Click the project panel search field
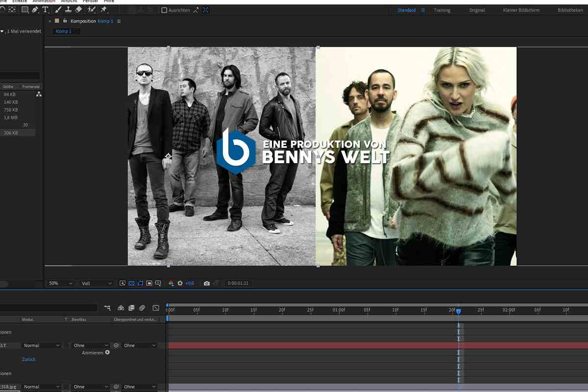The height and width of the screenshot is (392, 588). click(20, 75)
